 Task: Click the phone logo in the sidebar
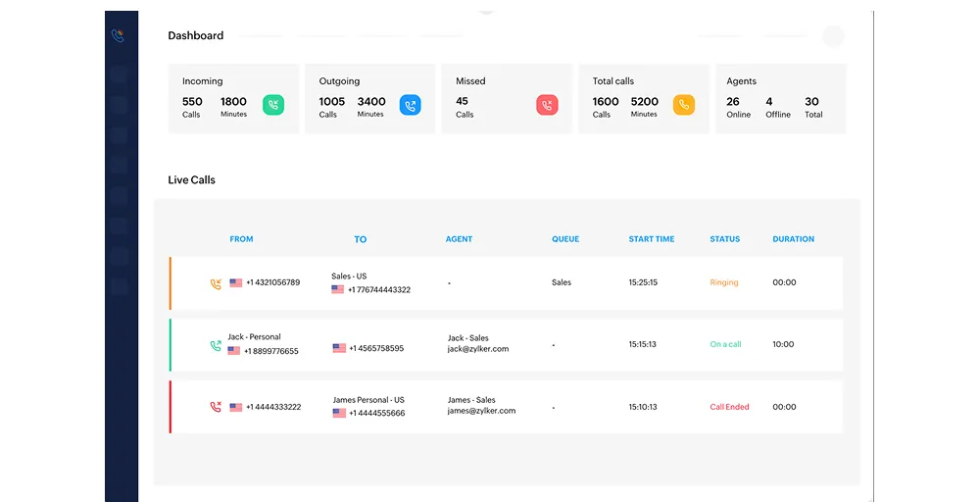[x=118, y=35]
